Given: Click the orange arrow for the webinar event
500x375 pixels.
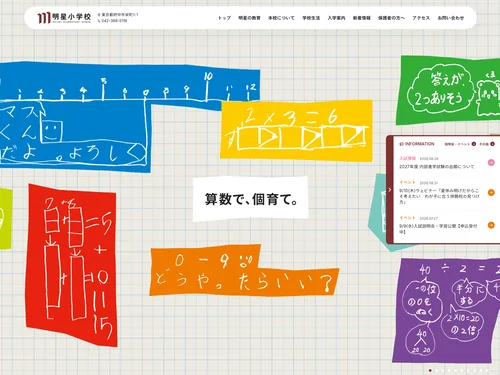Looking at the screenshot, I should (x=491, y=193).
